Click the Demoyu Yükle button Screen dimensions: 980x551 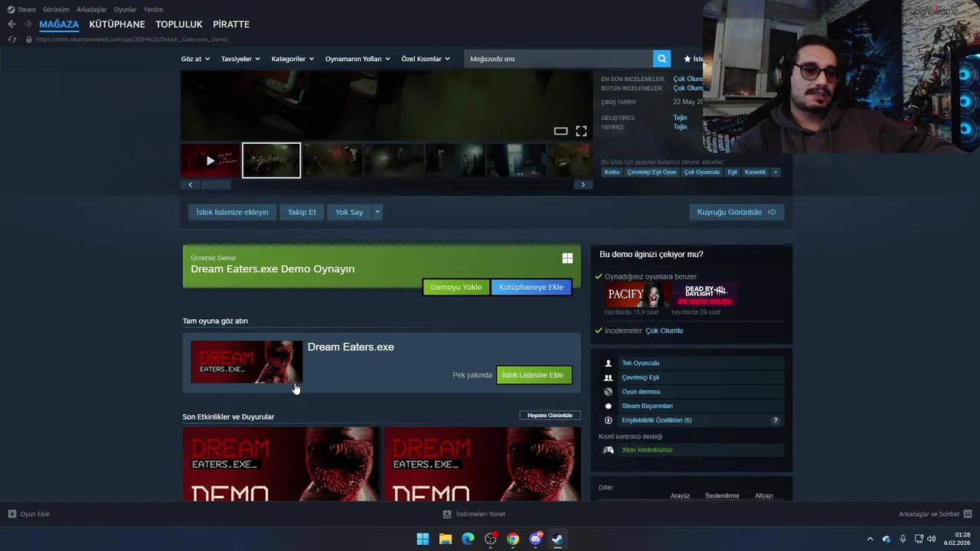[x=456, y=287]
